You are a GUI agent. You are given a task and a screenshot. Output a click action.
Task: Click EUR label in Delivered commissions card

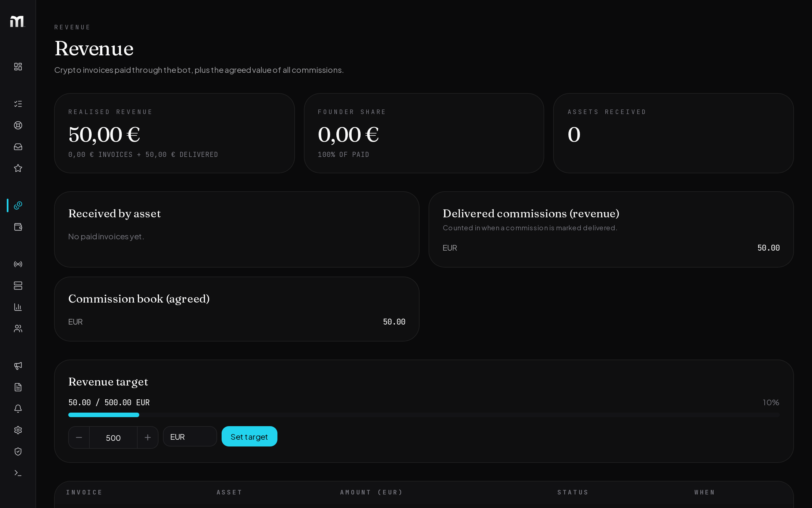coord(450,248)
